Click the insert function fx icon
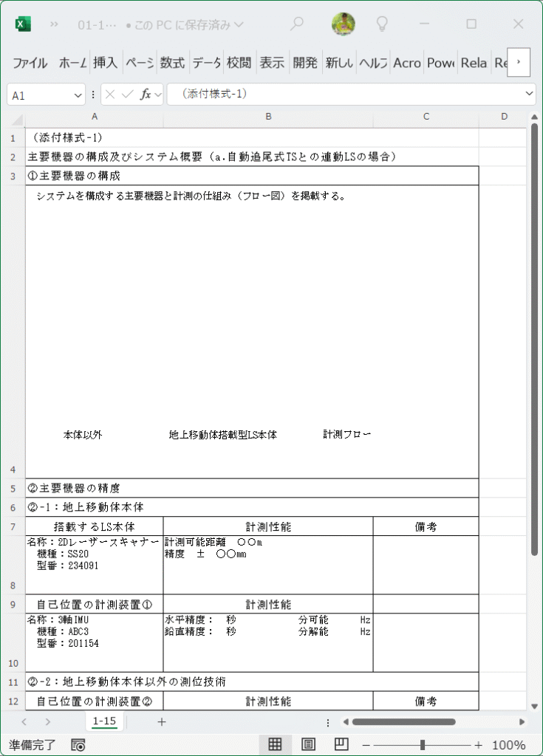Screen dimensions: 543x756 coord(146,94)
